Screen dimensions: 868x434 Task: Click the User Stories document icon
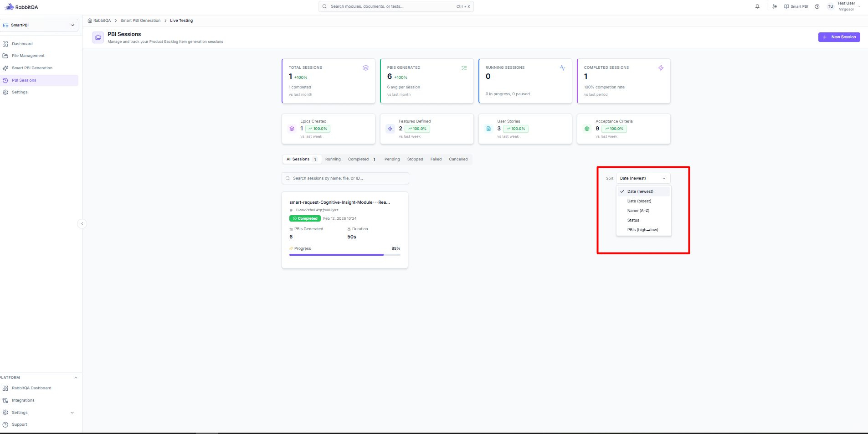click(x=488, y=129)
